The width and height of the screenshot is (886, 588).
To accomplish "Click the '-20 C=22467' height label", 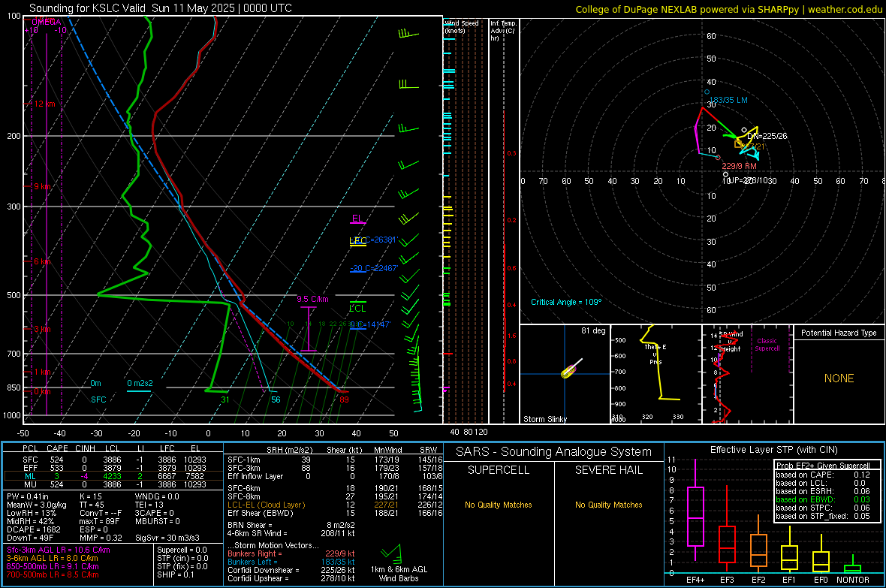I will point(374,268).
